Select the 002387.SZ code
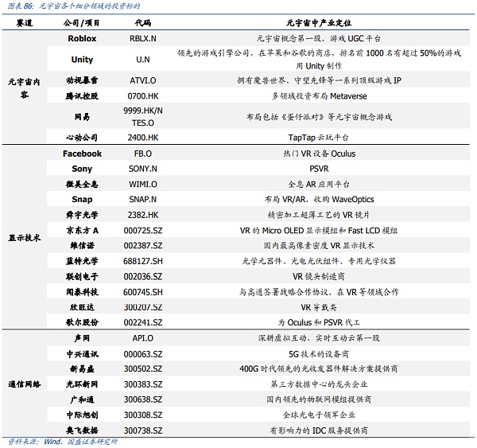 point(143,246)
